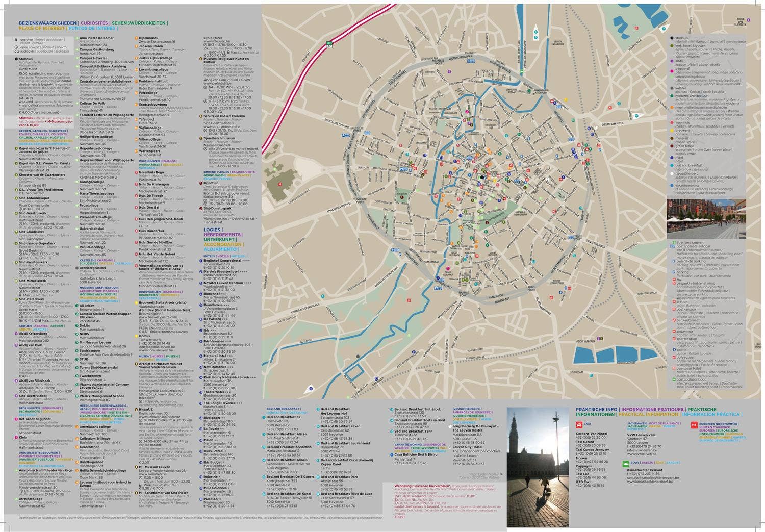Select the black 'stadhuis' legend icon
765x532 pixels.
[672, 37]
